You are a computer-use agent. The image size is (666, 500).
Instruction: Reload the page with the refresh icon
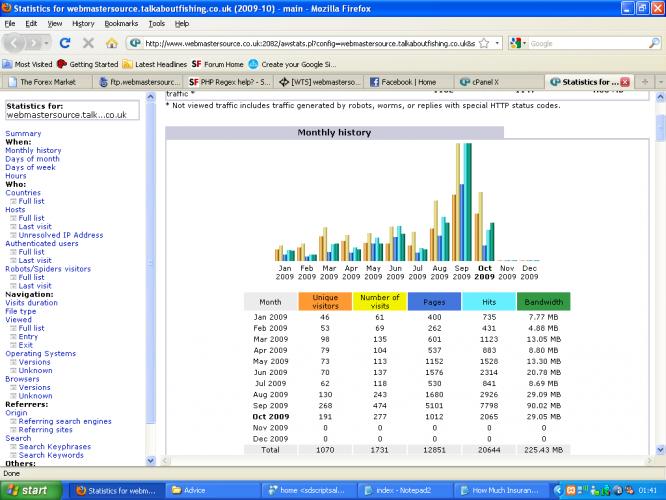[x=65, y=43]
